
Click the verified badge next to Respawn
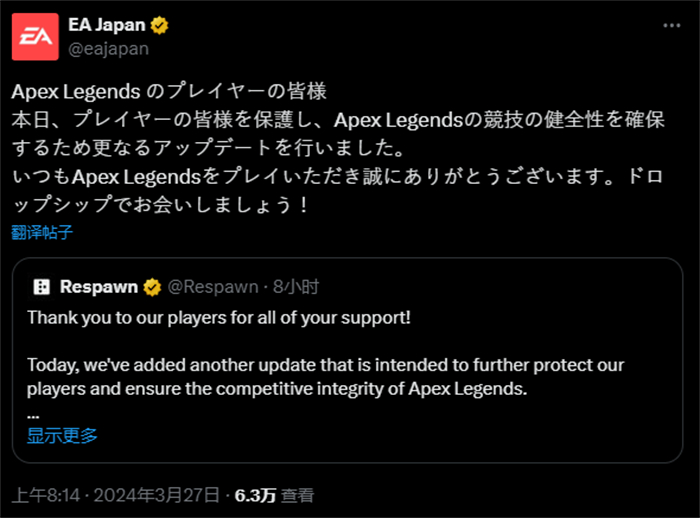point(152,287)
